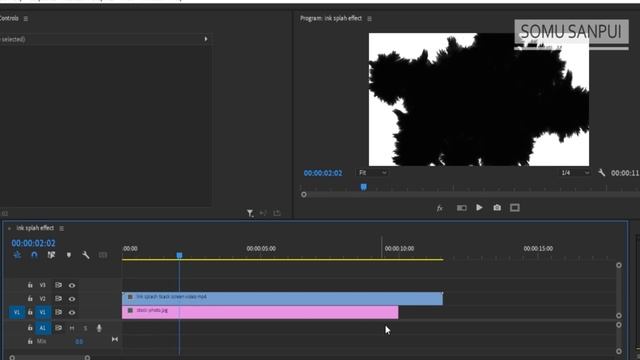Lock track V2 with padlock
640x360 pixels.
[30, 298]
